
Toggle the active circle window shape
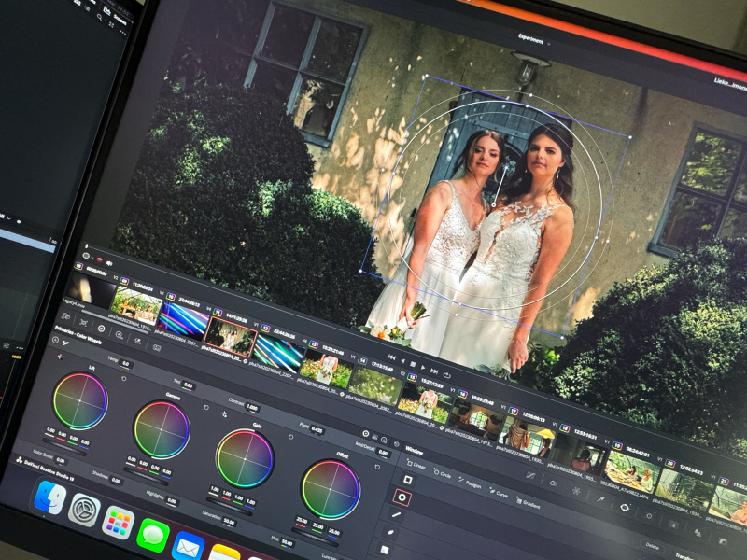point(402,497)
